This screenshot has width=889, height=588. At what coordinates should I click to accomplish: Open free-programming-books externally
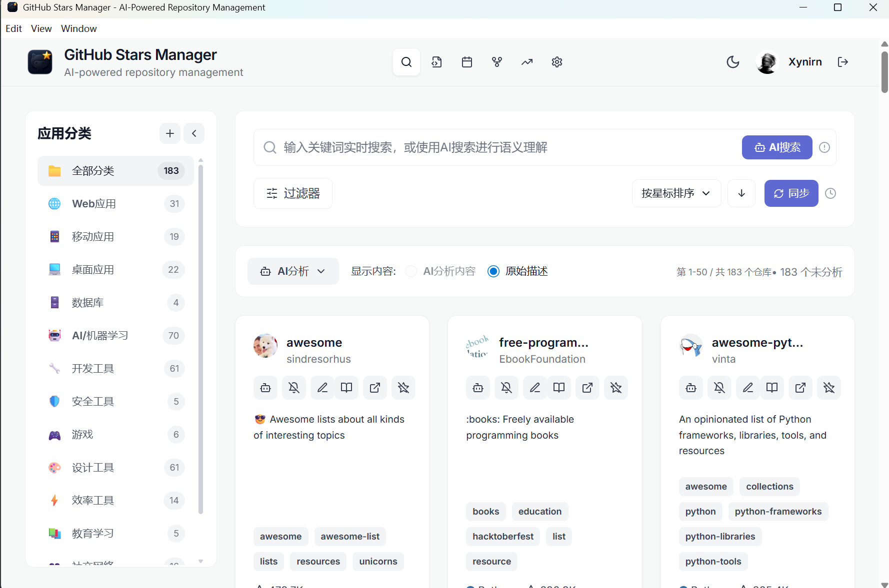(x=587, y=388)
